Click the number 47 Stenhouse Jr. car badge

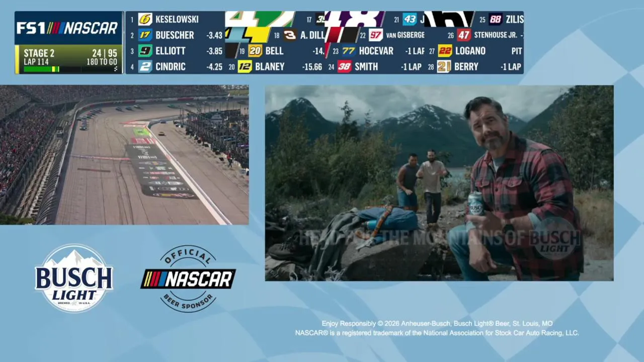(464, 35)
